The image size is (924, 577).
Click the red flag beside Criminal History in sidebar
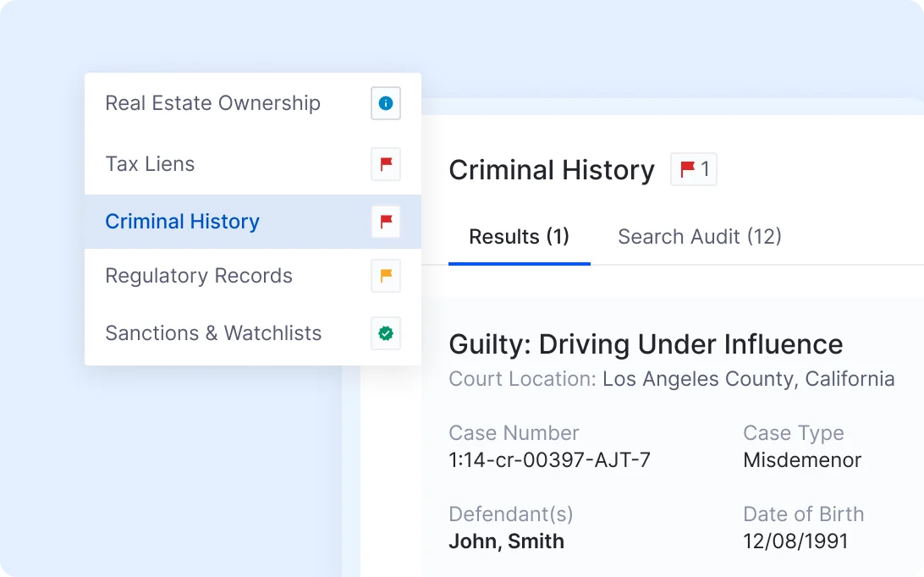tap(386, 222)
